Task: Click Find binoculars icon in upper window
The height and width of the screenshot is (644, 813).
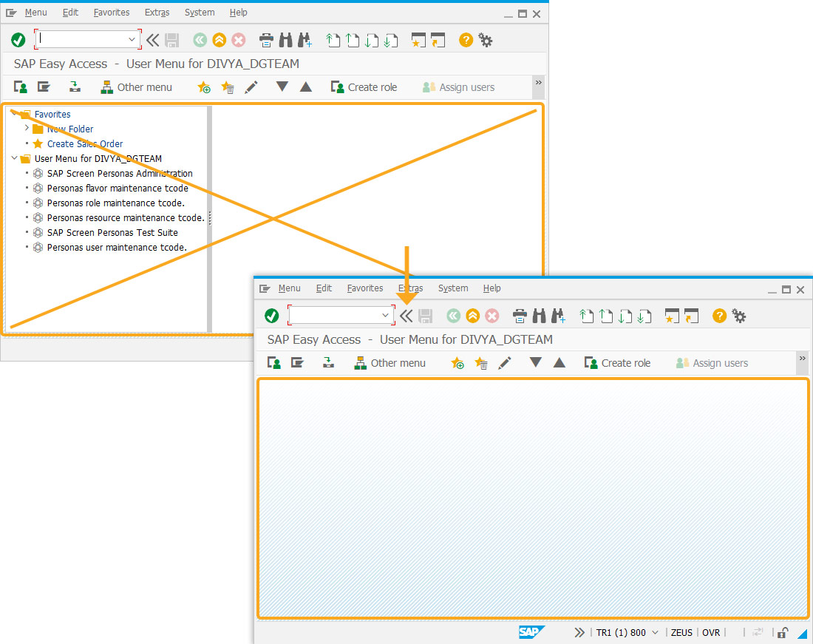Action: click(x=286, y=40)
